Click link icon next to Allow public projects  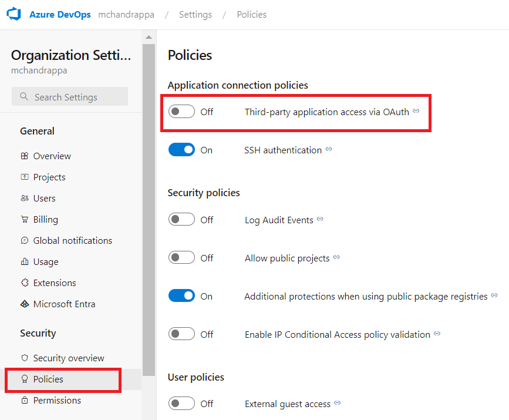[x=336, y=257]
